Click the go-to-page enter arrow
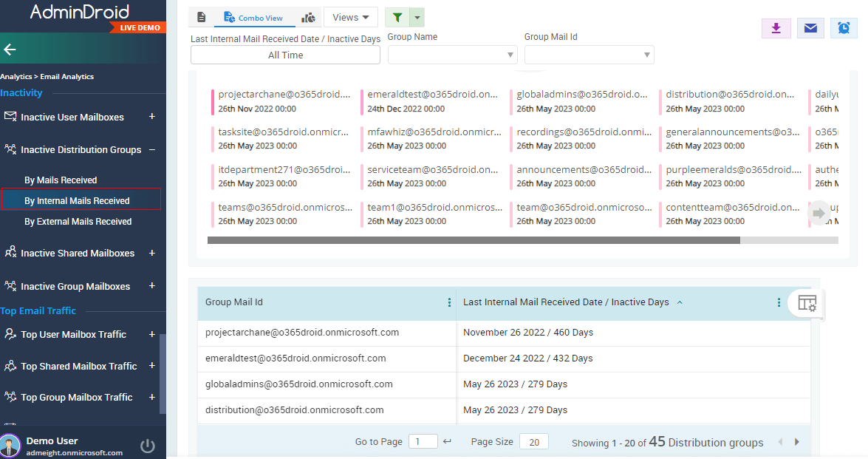Image resolution: width=868 pixels, height=459 pixels. pyautogui.click(x=447, y=441)
